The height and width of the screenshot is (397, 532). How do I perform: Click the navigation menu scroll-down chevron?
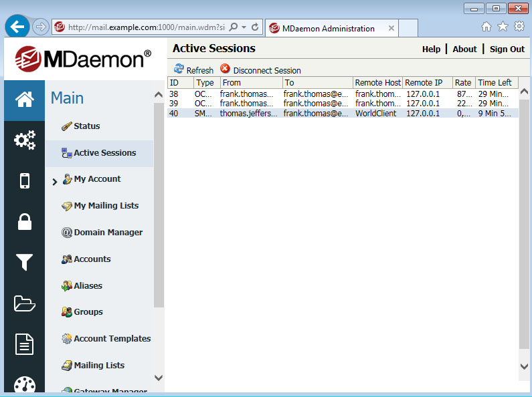pos(159,378)
